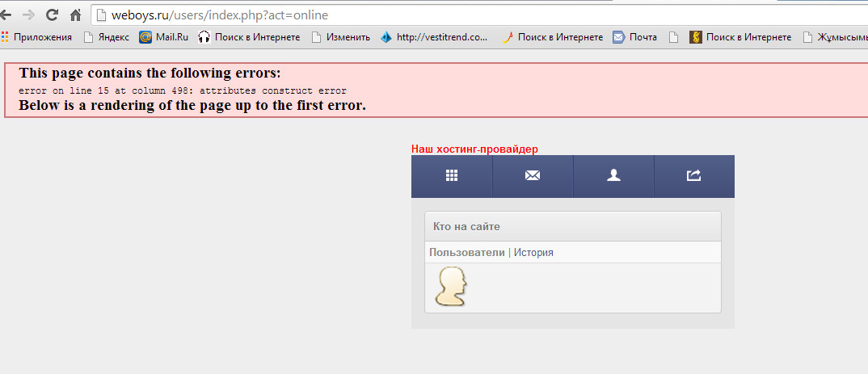The height and width of the screenshot is (374, 868).
Task: Open the grid menu icon in site navbar
Action: (x=452, y=176)
